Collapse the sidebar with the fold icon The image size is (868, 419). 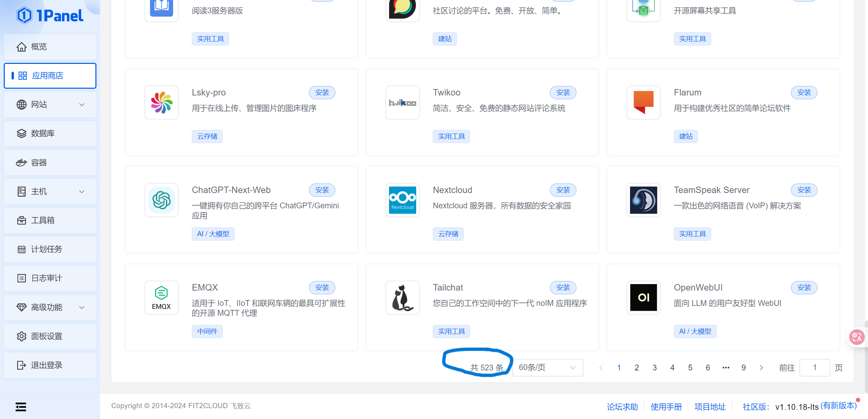21,406
